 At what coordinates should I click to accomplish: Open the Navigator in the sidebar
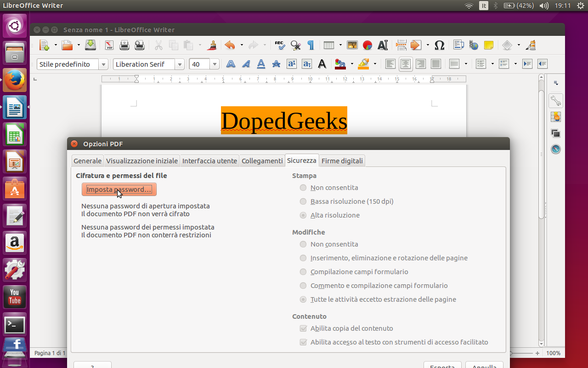click(556, 149)
